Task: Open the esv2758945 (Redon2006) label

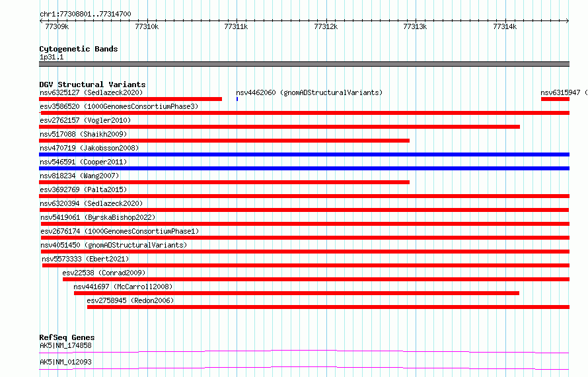Action: (130, 300)
